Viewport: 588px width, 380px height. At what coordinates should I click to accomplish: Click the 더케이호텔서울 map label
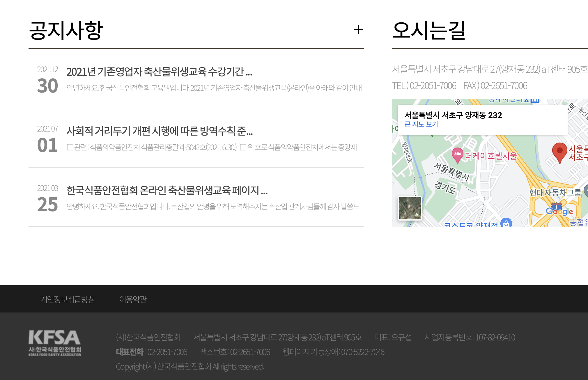(491, 156)
